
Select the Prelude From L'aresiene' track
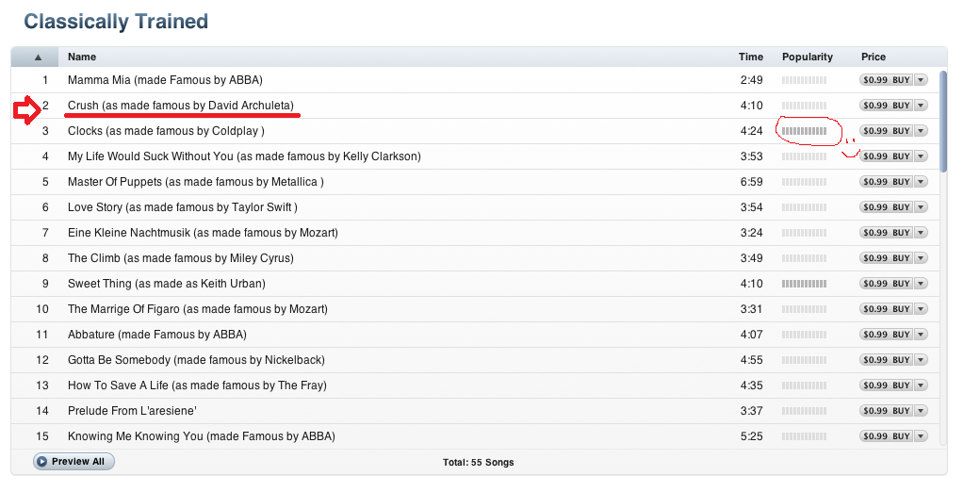[x=131, y=411]
